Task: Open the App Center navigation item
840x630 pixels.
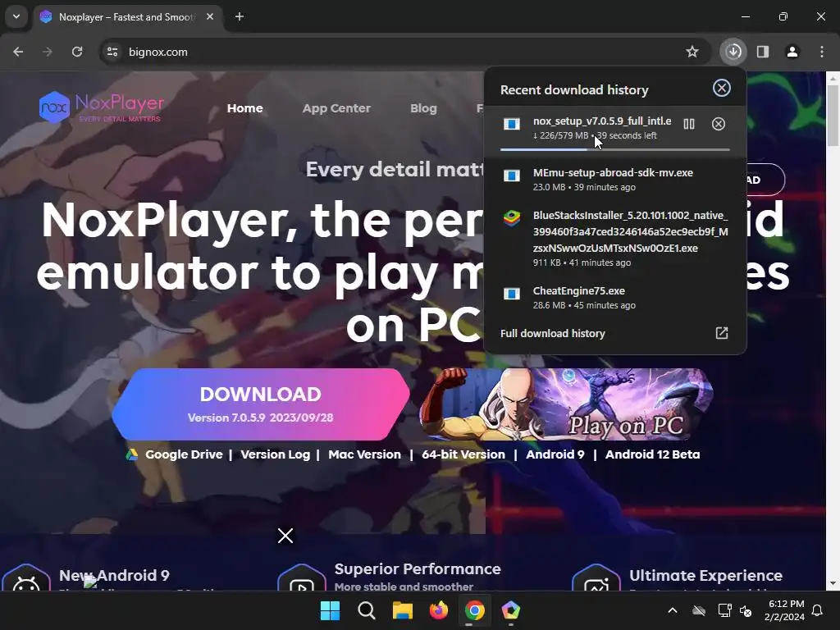Action: [x=336, y=108]
